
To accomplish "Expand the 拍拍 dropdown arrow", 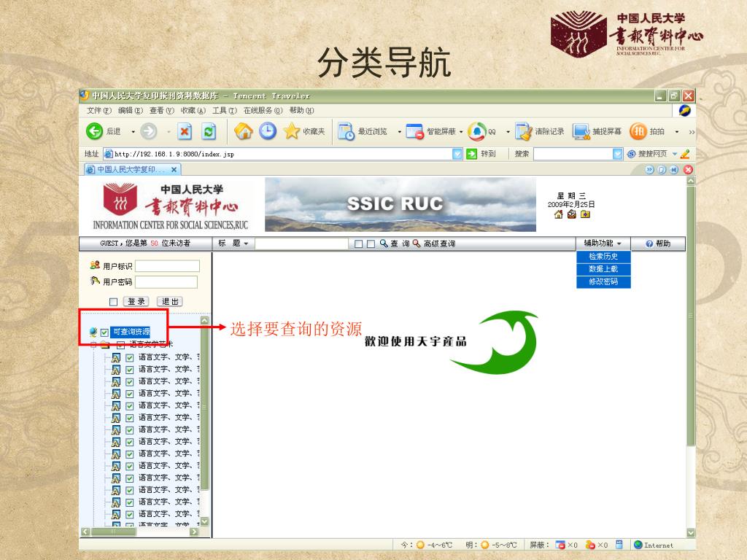I will [676, 132].
